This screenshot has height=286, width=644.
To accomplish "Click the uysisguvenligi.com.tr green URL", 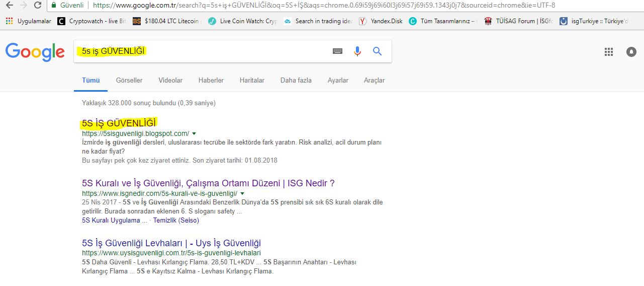I will coord(171,253).
